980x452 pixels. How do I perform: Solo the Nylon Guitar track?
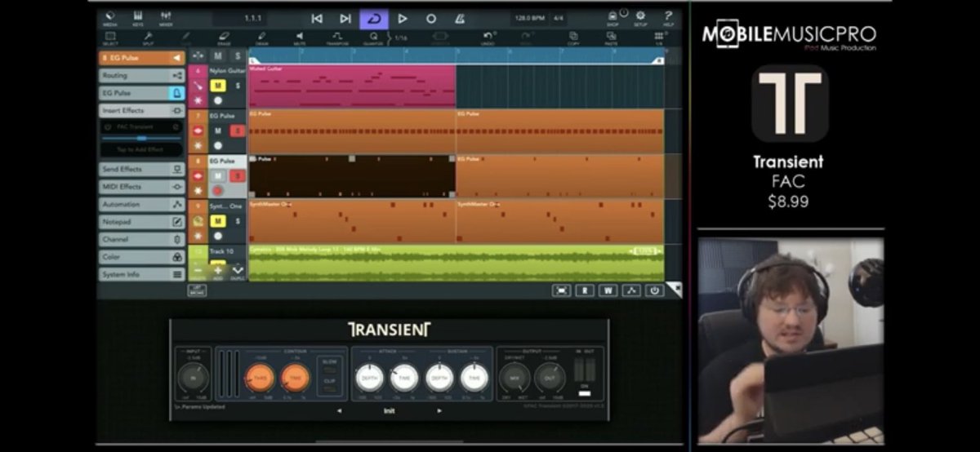pyautogui.click(x=238, y=86)
